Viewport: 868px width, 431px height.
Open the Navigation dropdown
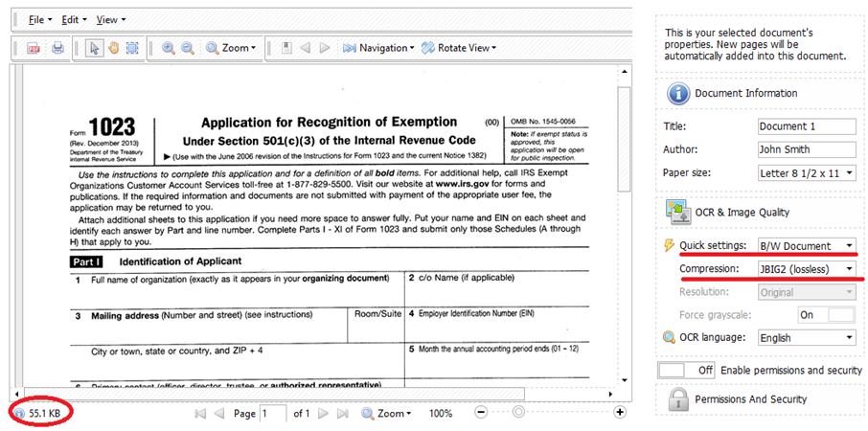[378, 48]
